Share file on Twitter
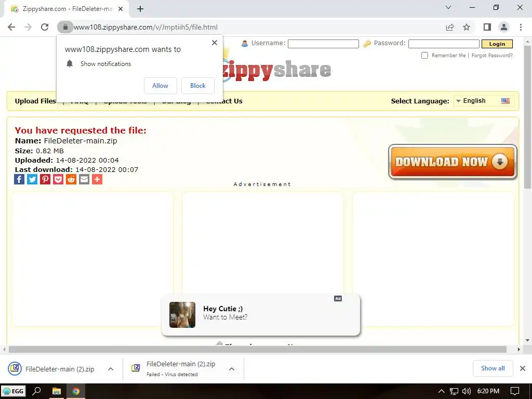This screenshot has width=532, height=399. pyautogui.click(x=32, y=179)
